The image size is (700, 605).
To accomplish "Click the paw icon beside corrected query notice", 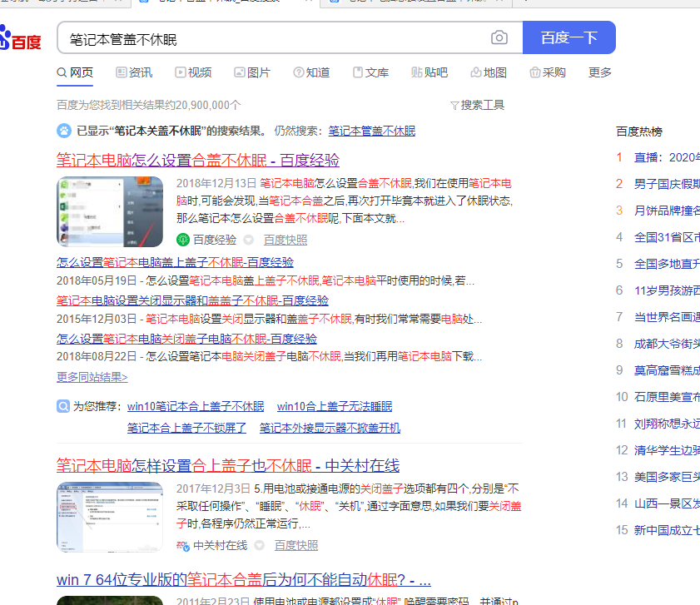I will (64, 131).
